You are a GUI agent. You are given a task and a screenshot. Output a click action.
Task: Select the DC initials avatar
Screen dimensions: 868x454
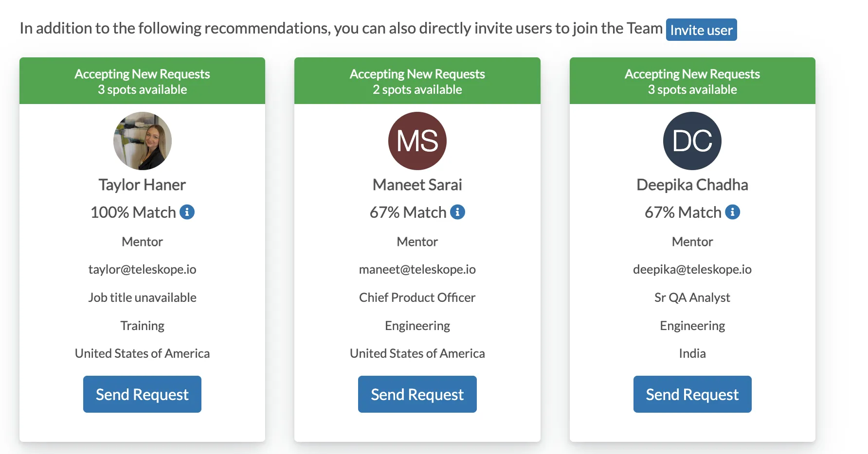tap(692, 141)
